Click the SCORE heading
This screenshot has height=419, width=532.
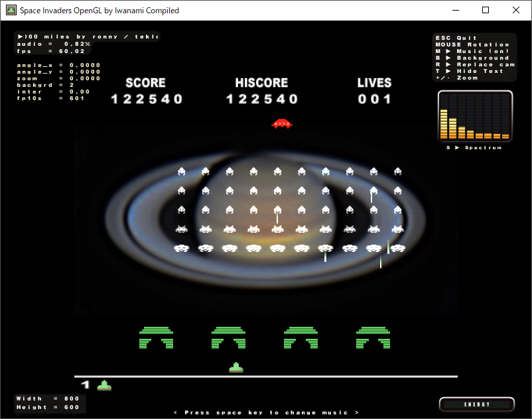(x=145, y=83)
